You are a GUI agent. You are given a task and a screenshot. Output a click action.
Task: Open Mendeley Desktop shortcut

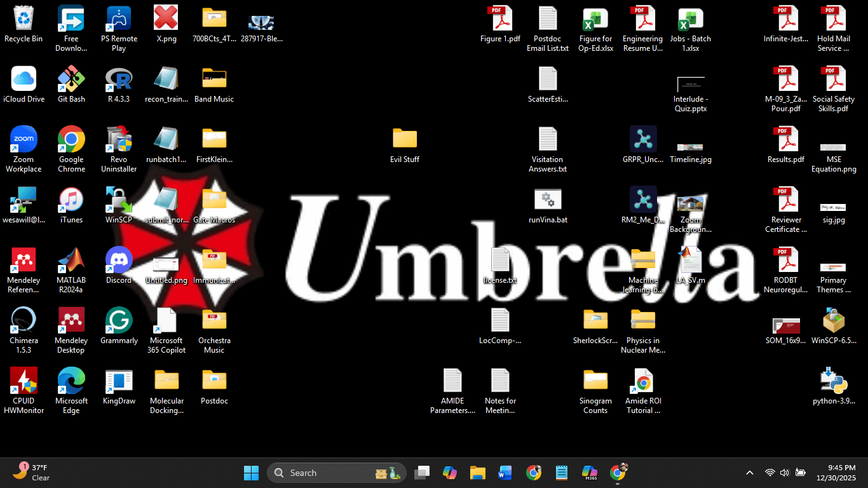(x=71, y=320)
